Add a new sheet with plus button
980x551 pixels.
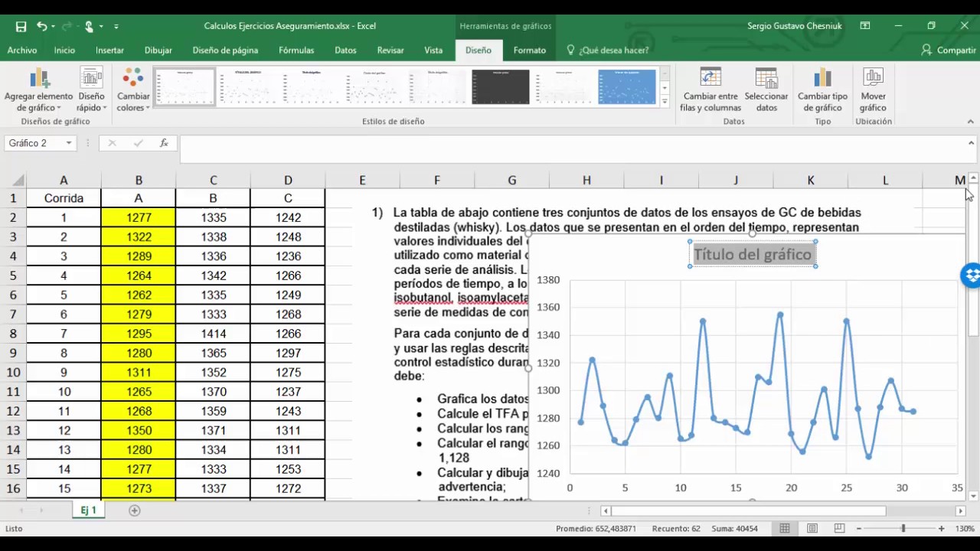tap(135, 510)
